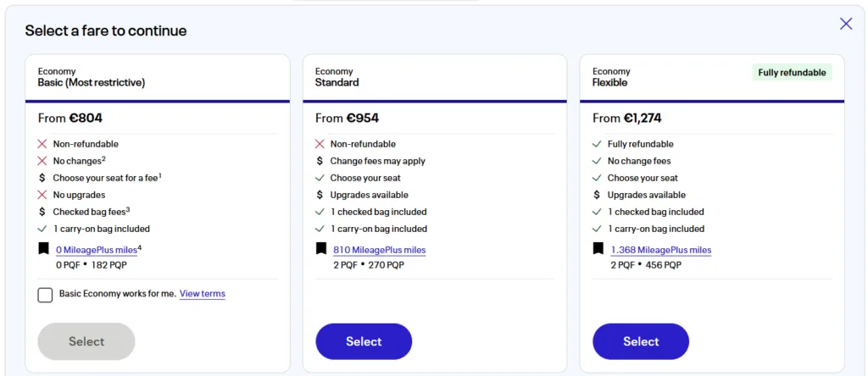Select the Economy Flexible fare button
Viewport: 868px width, 376px height.
coord(641,341)
